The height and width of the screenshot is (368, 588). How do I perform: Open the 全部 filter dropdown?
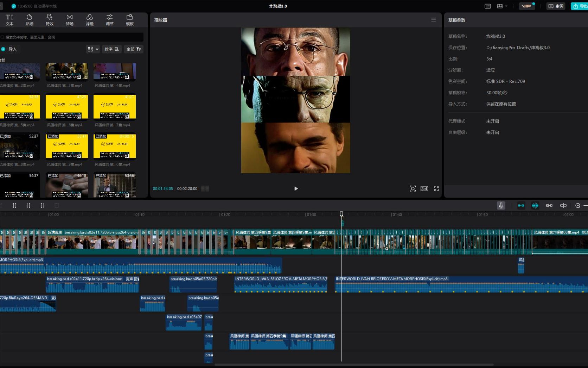click(133, 49)
